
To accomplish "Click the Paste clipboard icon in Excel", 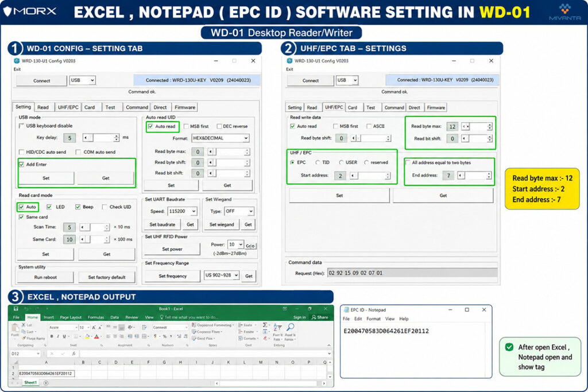I will tap(14, 328).
